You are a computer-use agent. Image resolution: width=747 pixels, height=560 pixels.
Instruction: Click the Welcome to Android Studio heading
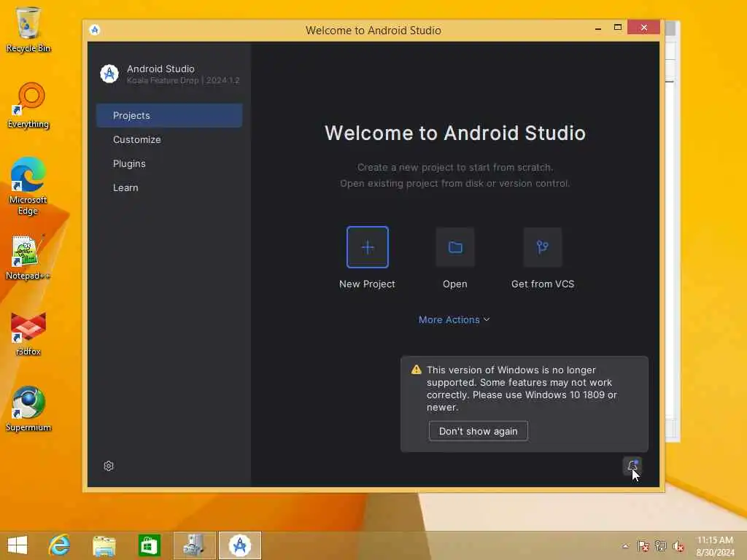pos(455,133)
